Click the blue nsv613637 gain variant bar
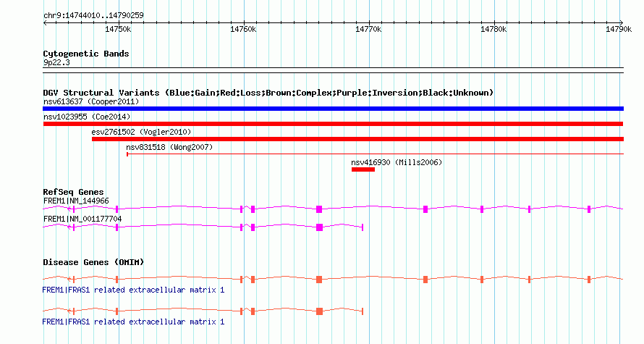 coord(333,109)
